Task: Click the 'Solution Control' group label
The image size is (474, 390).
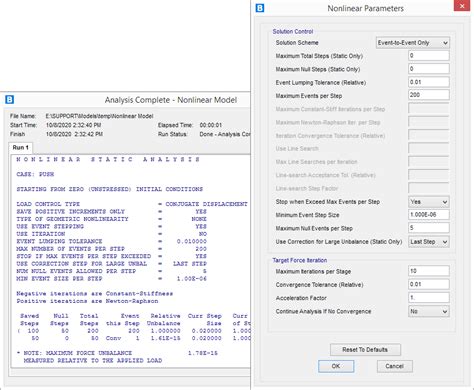Action: point(293,31)
